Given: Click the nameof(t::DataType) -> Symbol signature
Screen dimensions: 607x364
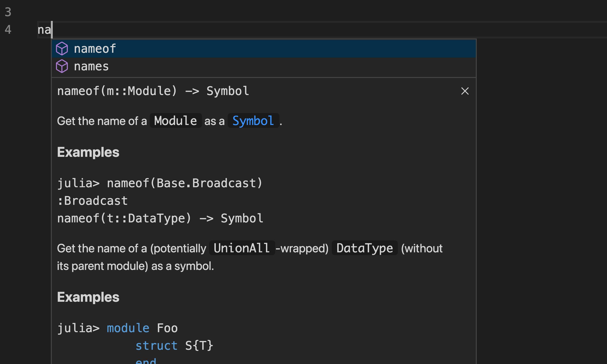Looking at the screenshot, I should [x=160, y=218].
